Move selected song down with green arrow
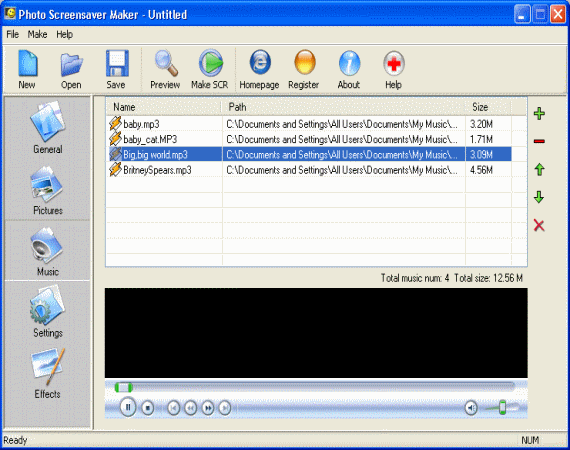570x450 pixels. 539,197
